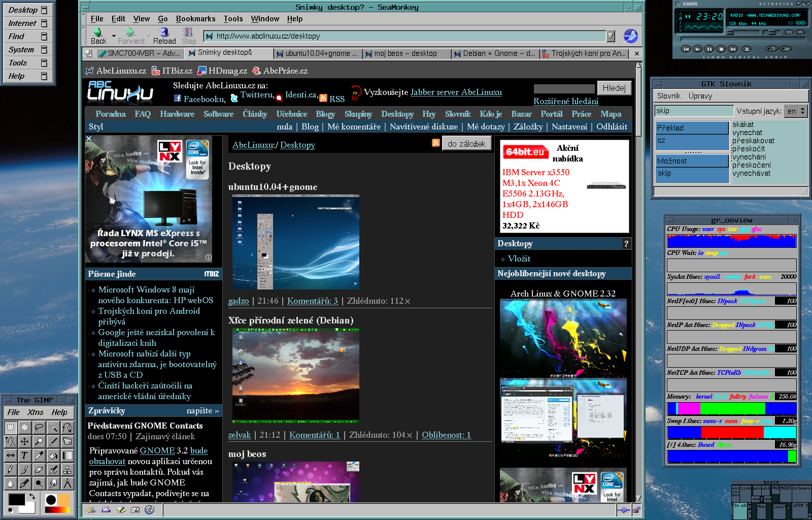The height and width of the screenshot is (520, 812).
Task: Skip to next track in XMMS
Action: point(733,49)
